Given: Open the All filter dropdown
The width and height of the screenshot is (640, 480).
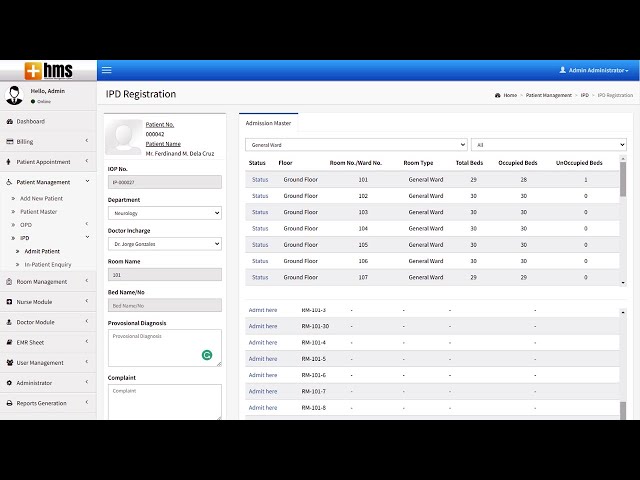Looking at the screenshot, I should click(x=549, y=144).
